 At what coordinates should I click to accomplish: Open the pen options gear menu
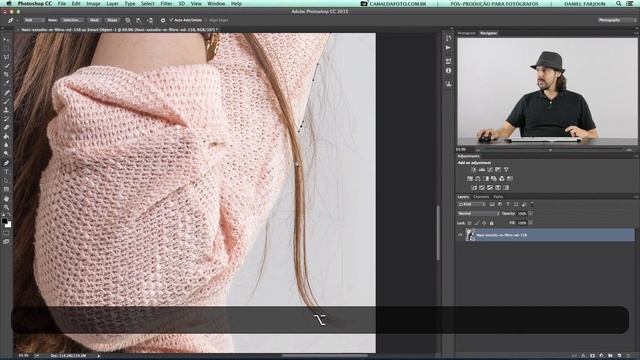[162, 20]
